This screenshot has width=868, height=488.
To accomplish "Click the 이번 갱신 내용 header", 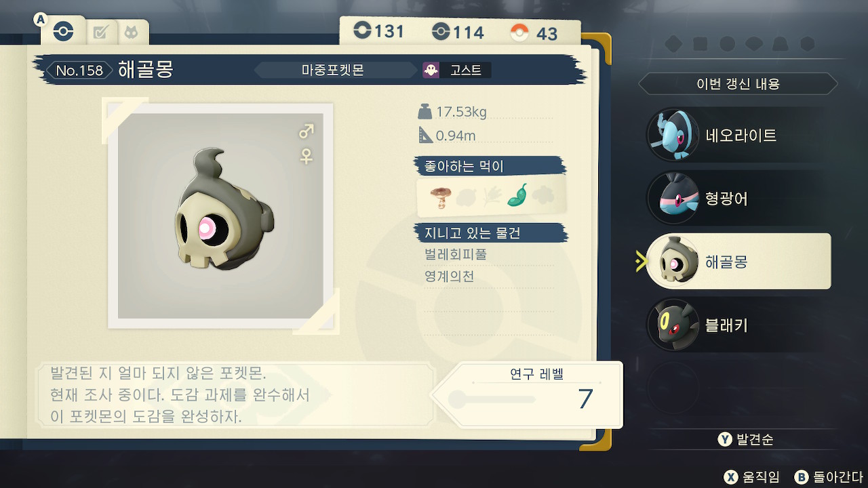I will (738, 84).
